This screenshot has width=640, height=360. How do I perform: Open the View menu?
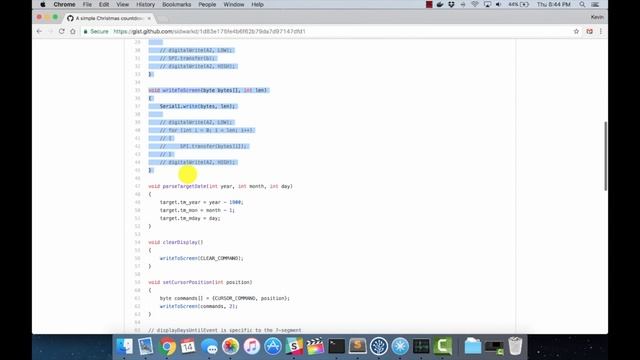[x=122, y=4]
